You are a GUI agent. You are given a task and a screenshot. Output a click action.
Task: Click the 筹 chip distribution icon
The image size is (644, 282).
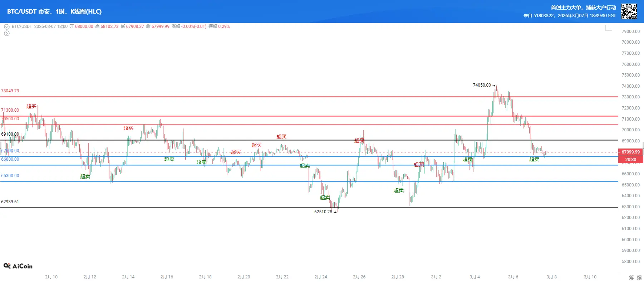tap(631, 277)
